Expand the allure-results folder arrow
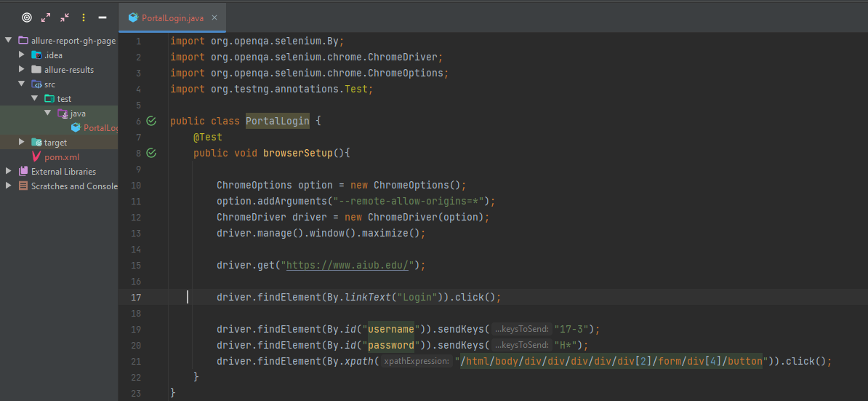The height and width of the screenshot is (401, 868). pyautogui.click(x=22, y=69)
